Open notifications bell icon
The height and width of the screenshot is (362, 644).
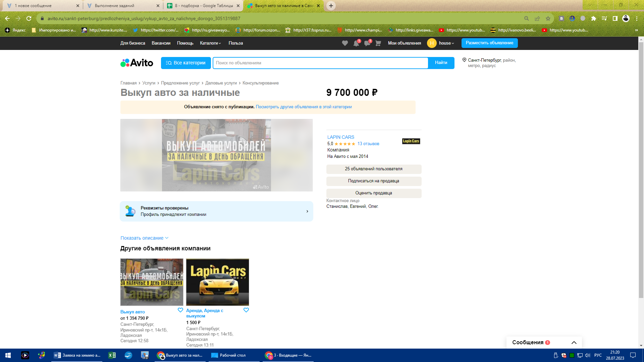pyautogui.click(x=356, y=43)
